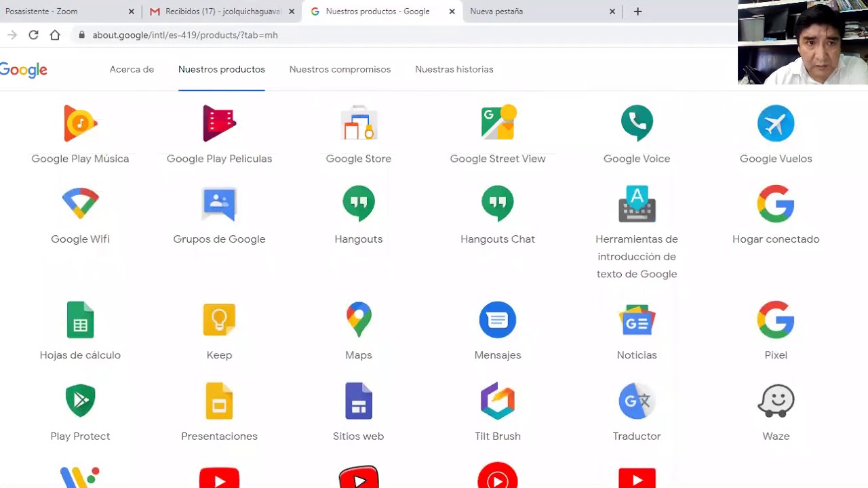
Task: Click the text input tools keyboard icon
Action: tap(637, 203)
